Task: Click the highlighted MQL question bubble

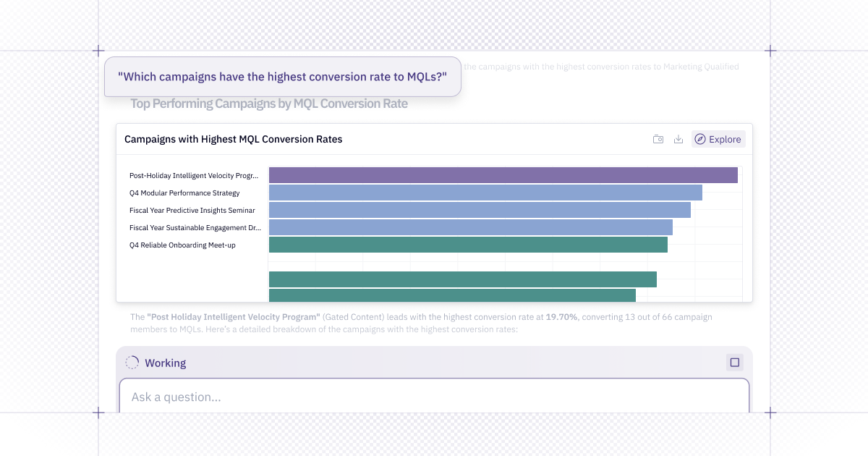Action: 282,77
